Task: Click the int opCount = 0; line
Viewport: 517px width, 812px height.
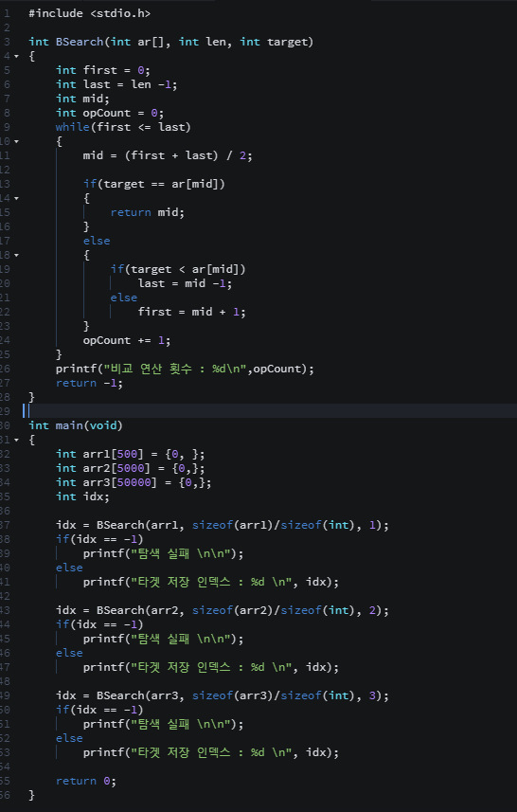Action: coord(110,113)
